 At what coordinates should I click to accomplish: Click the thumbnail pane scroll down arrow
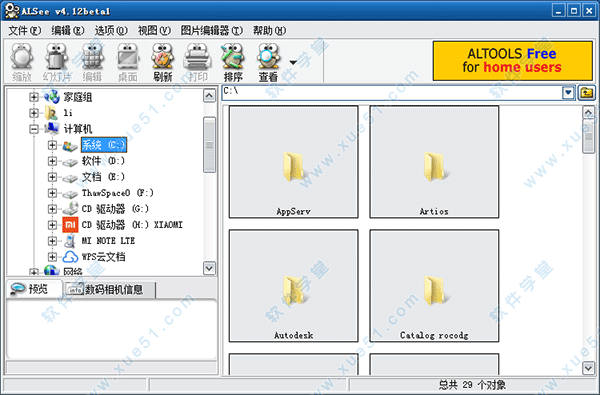(x=589, y=368)
